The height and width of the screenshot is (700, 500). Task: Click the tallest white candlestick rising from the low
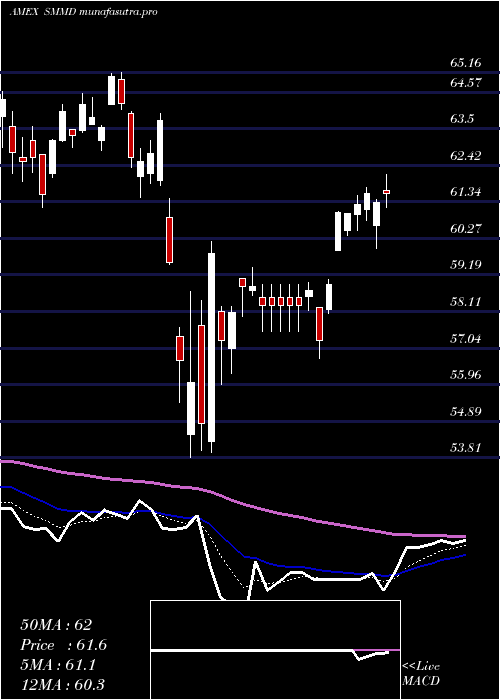click(211, 347)
